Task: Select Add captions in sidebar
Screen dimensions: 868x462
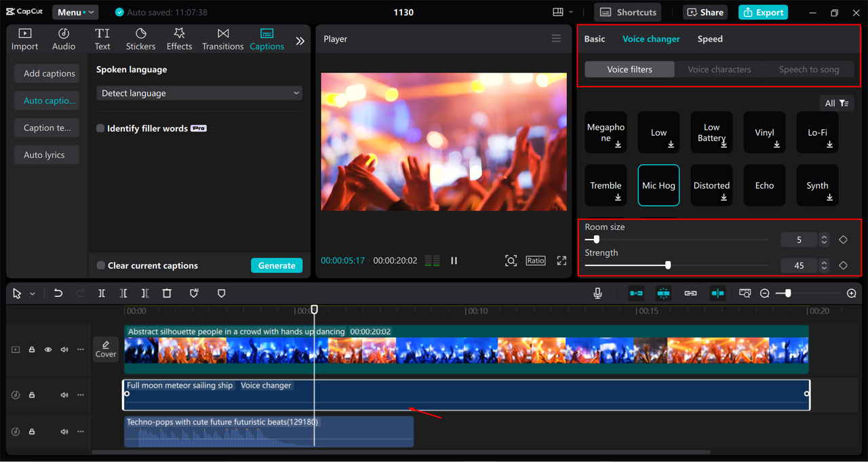Action: point(47,73)
